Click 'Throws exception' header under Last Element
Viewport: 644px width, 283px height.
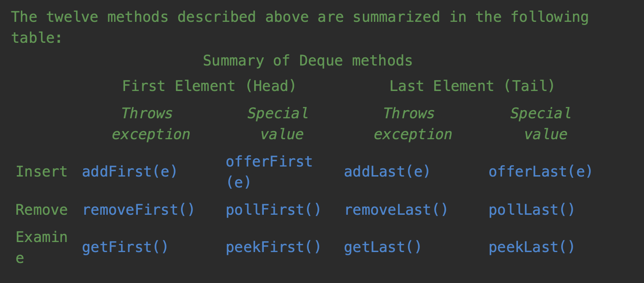[x=413, y=124]
